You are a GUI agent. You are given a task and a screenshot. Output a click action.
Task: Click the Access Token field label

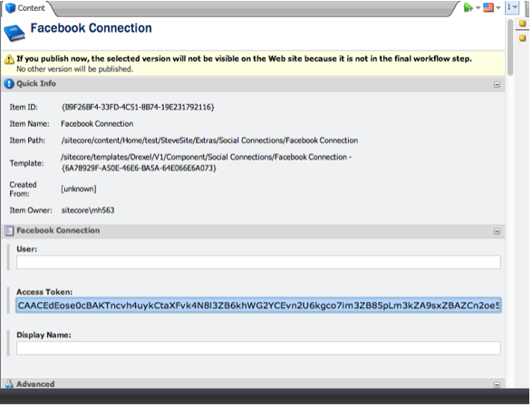click(44, 292)
